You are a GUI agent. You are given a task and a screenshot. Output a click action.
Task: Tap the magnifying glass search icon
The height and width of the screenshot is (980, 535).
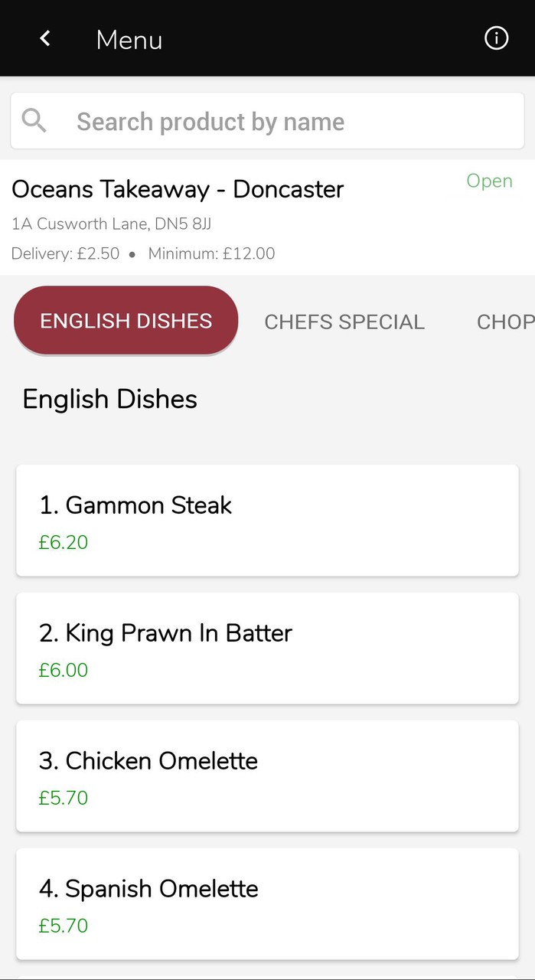(34, 120)
